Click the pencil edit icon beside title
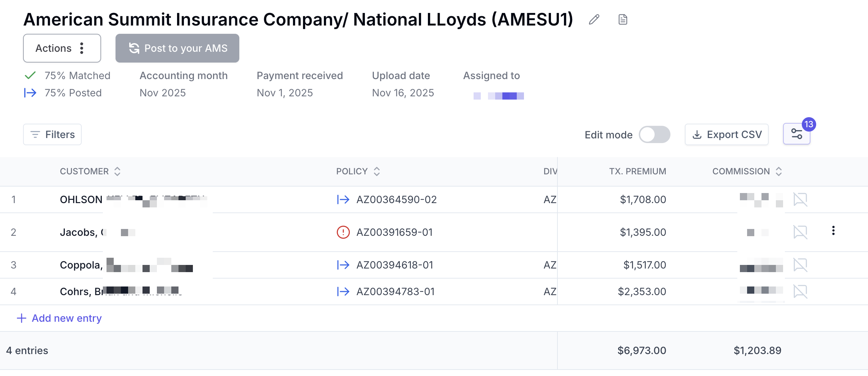Image resolution: width=868 pixels, height=376 pixels. pyautogui.click(x=594, y=19)
